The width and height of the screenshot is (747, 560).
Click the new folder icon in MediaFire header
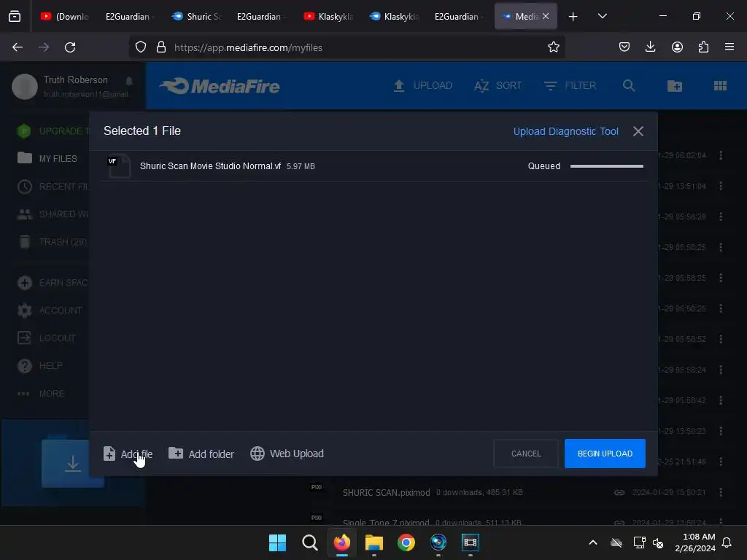tap(675, 86)
